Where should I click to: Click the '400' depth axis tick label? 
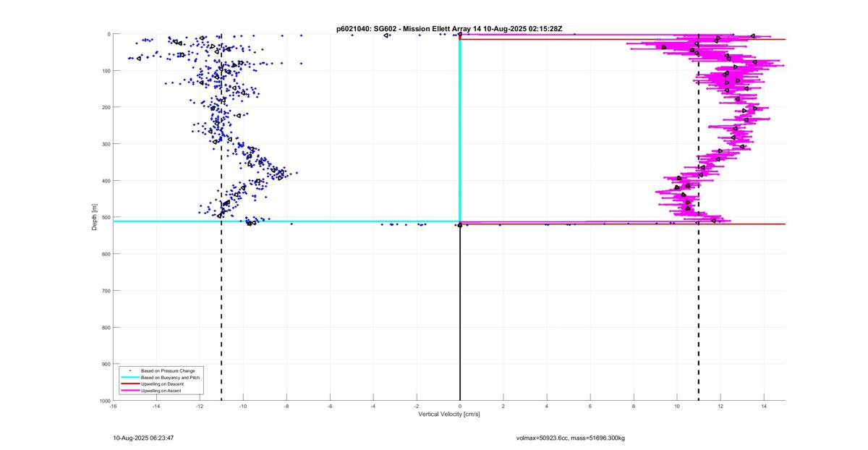pos(106,181)
